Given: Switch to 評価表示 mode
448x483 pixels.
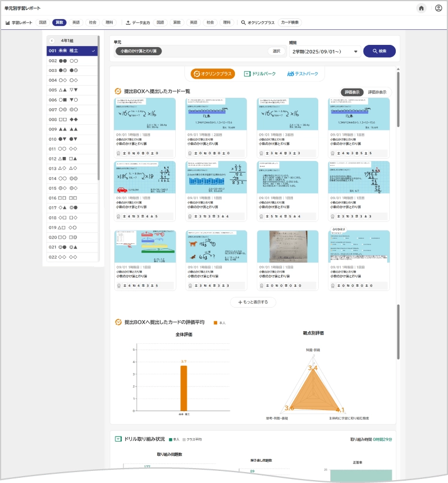Looking at the screenshot, I should (352, 92).
